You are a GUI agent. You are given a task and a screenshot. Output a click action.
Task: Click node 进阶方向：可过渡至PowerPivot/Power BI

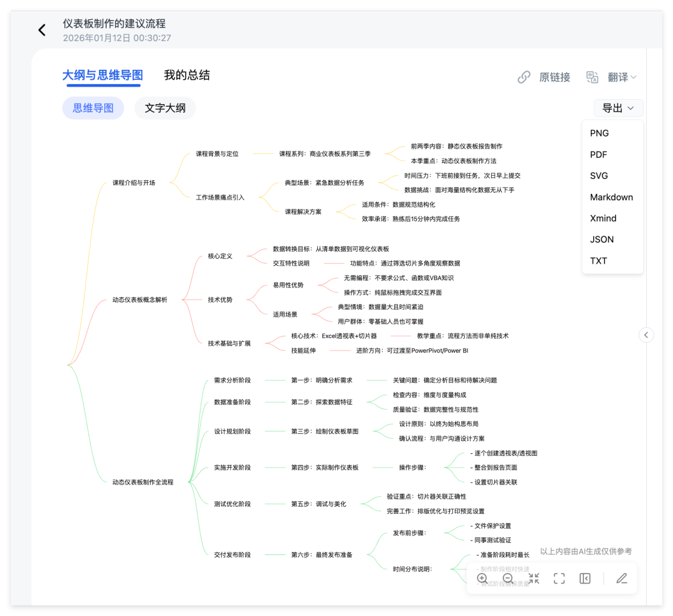point(412,350)
